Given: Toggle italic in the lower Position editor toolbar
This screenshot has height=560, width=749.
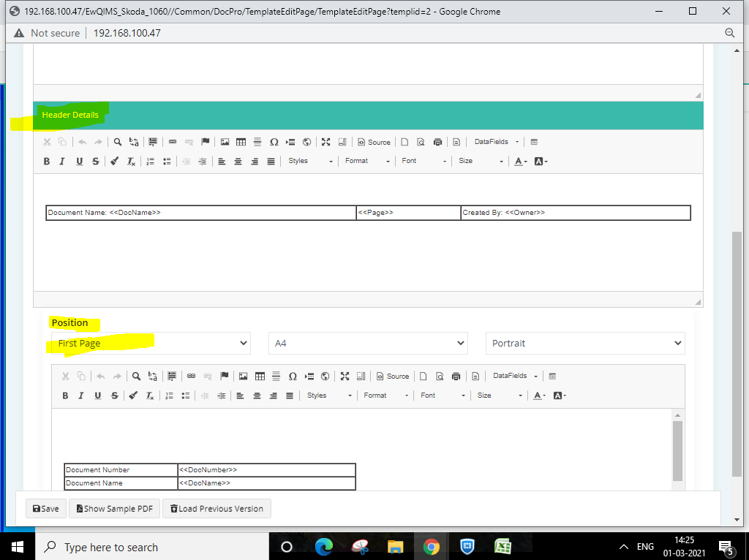Looking at the screenshot, I should [81, 396].
